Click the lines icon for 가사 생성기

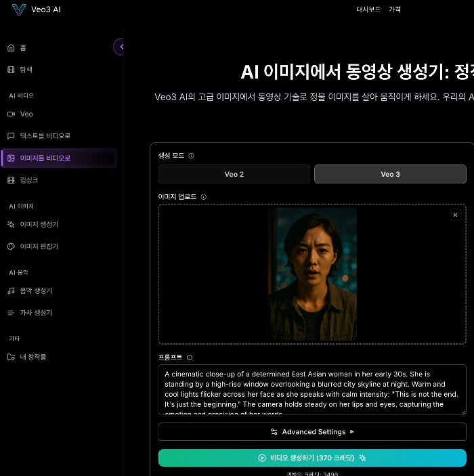click(11, 313)
